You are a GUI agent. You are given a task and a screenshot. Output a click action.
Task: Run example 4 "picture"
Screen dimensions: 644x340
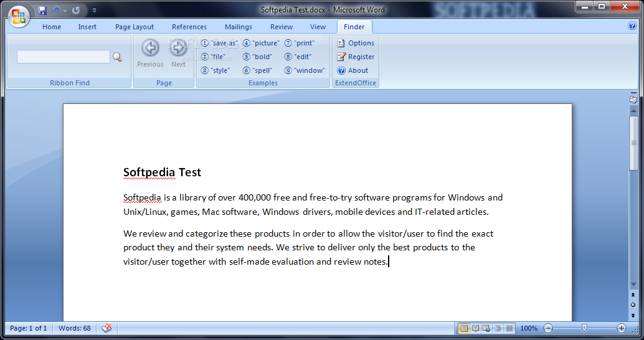261,43
